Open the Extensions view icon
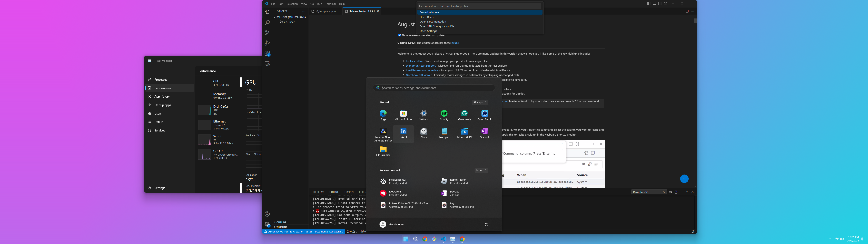 pos(267,53)
